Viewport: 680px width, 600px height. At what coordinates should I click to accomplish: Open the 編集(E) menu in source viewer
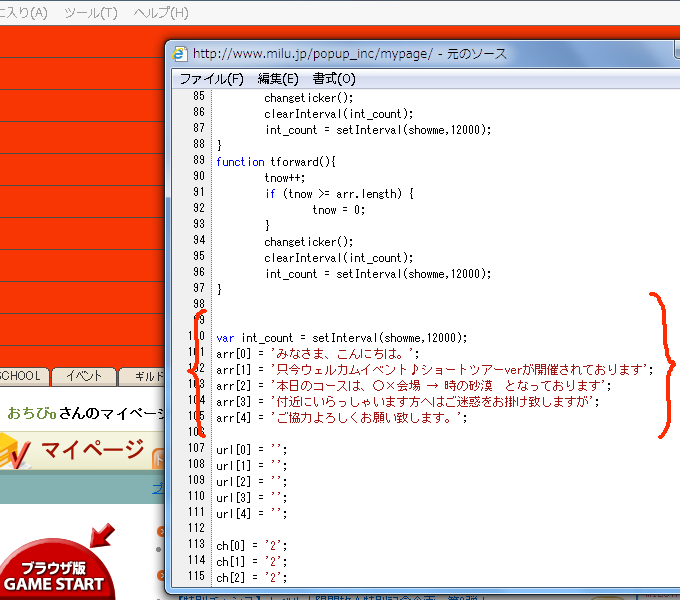pos(277,79)
